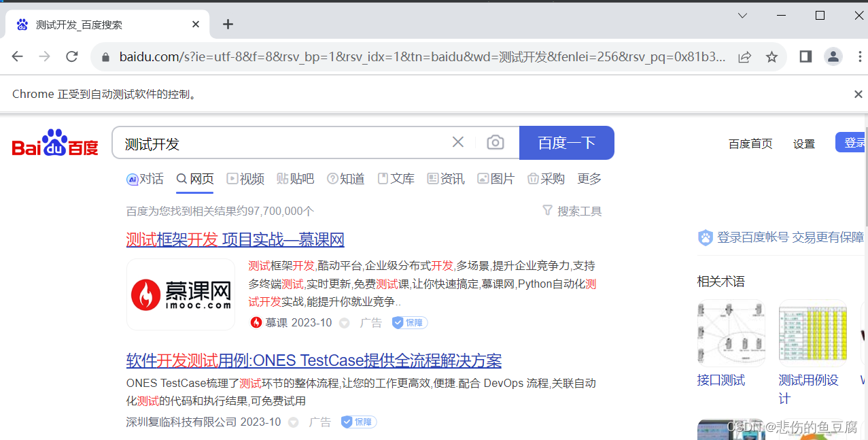Switch to the 资讯 tab
The width and height of the screenshot is (868, 440).
[x=446, y=179]
